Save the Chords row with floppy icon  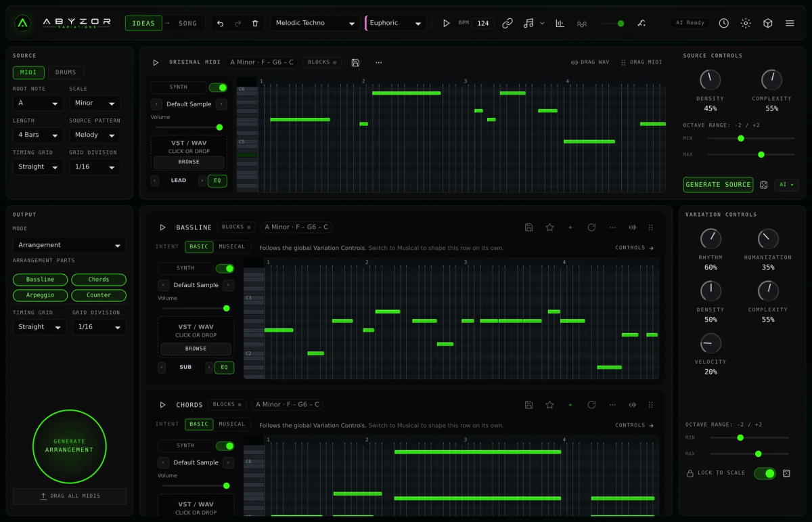pyautogui.click(x=529, y=405)
